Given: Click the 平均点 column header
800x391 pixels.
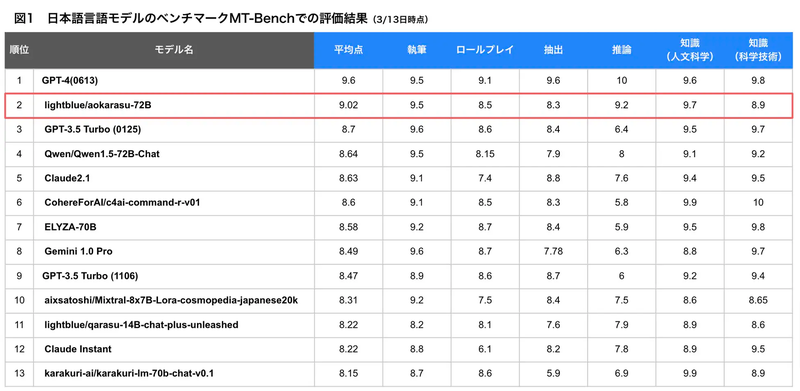Looking at the screenshot, I should pos(348,50).
